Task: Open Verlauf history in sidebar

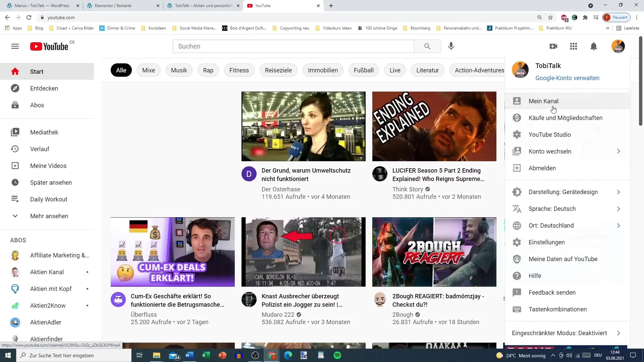Action: point(47,149)
